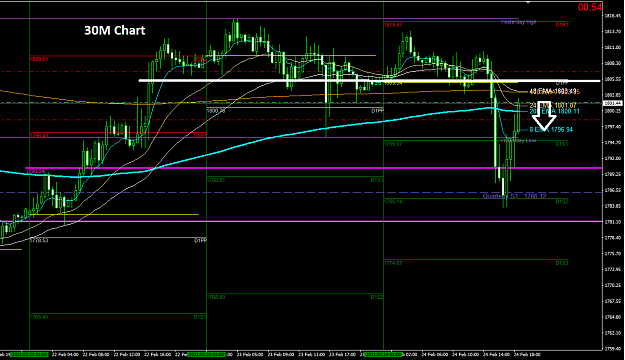Screen dimensions: 625x360
Task: Click the 24 Feb 14:00 time axis label
Action: point(496,354)
